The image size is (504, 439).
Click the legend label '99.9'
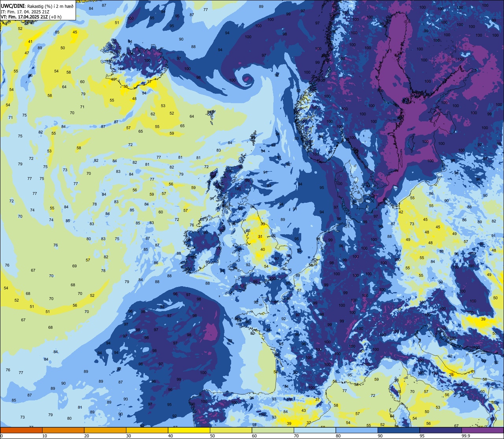point(466,436)
